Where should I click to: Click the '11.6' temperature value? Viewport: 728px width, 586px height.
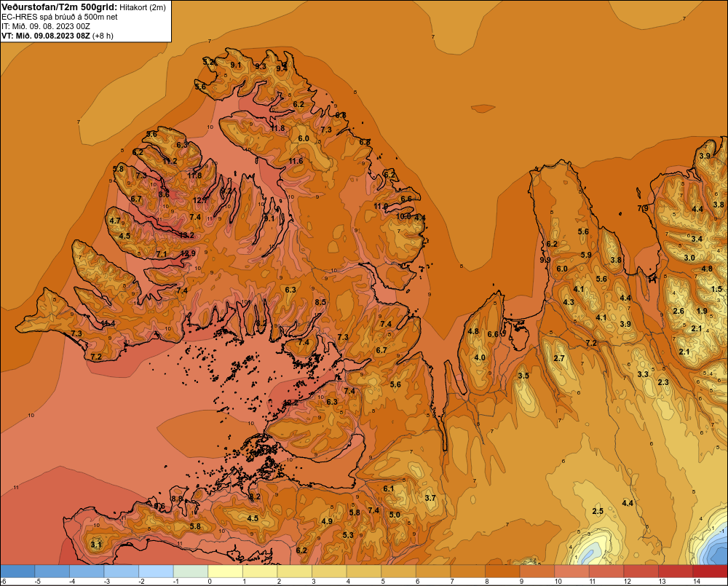point(296,161)
